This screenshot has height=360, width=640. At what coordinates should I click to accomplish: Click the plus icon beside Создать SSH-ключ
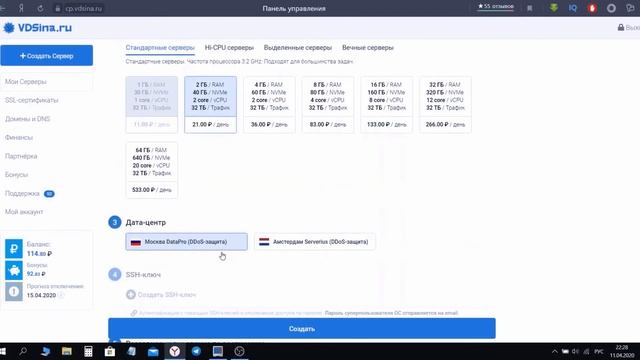pyautogui.click(x=131, y=294)
